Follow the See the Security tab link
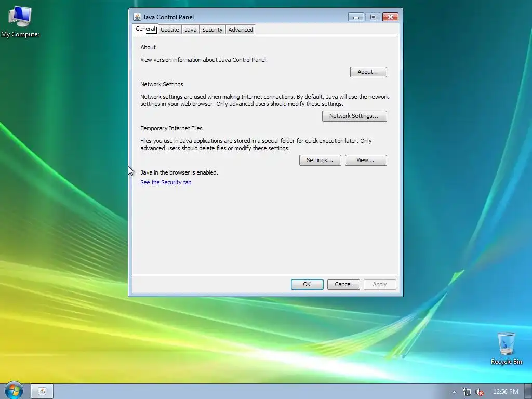The height and width of the screenshot is (399, 532). pyautogui.click(x=166, y=182)
